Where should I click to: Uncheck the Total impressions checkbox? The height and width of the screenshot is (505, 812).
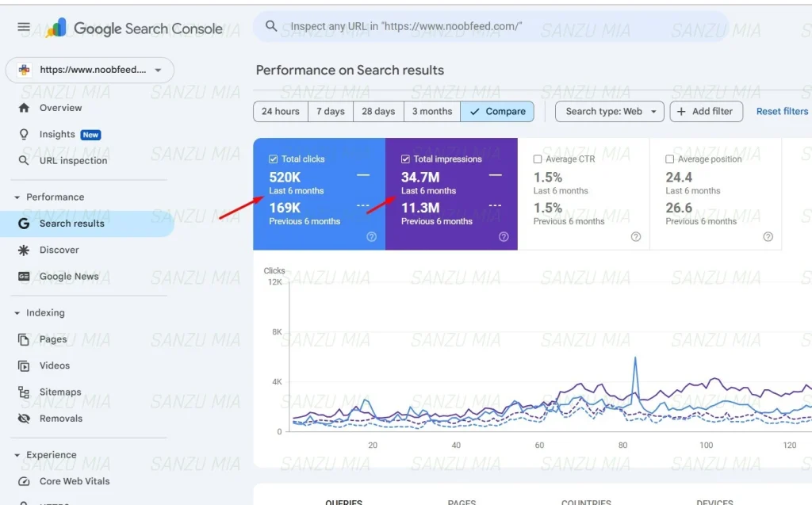click(x=406, y=159)
